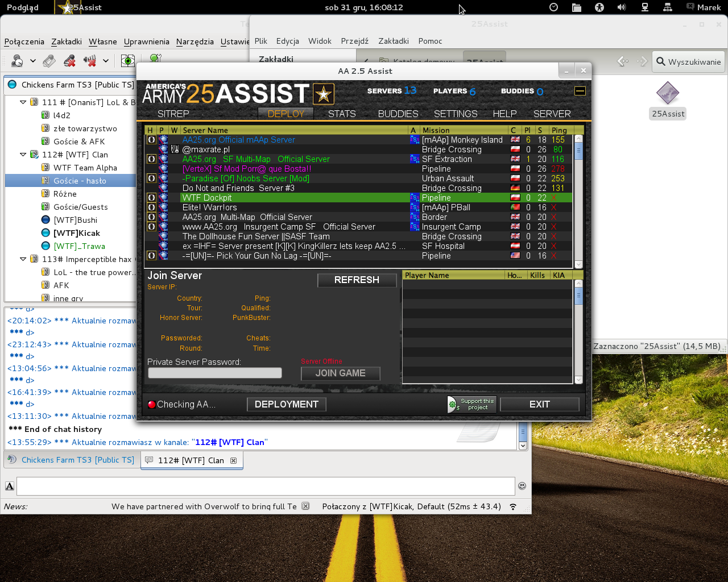Toggle mute speakers icon in TeamSpeak toolbar
The height and width of the screenshot is (582, 728).
coord(90,60)
